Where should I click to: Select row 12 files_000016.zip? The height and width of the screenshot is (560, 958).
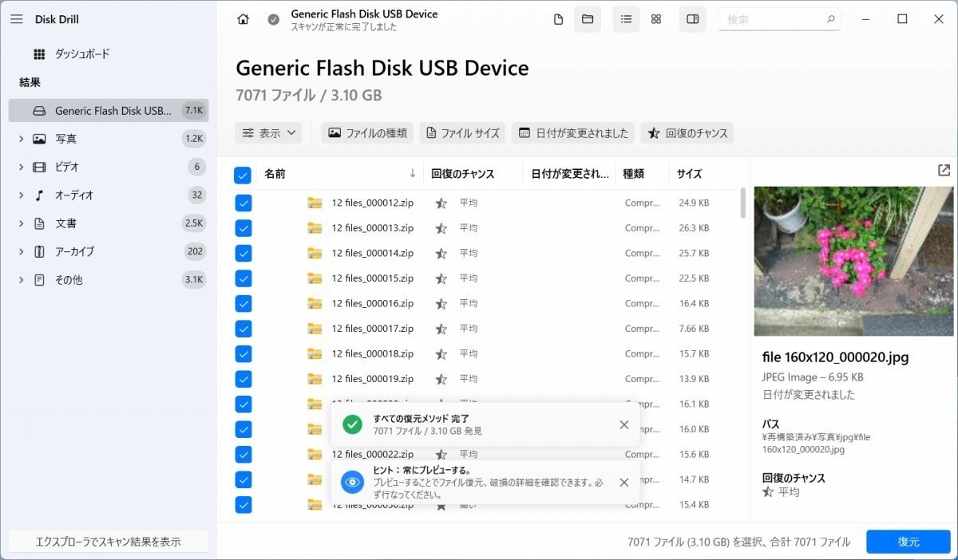[x=483, y=304]
